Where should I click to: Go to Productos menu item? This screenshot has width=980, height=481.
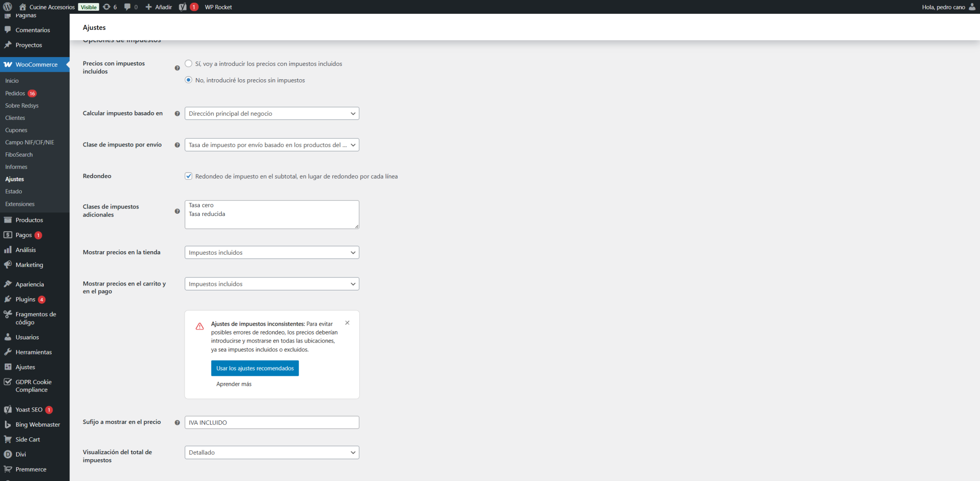[29, 220]
